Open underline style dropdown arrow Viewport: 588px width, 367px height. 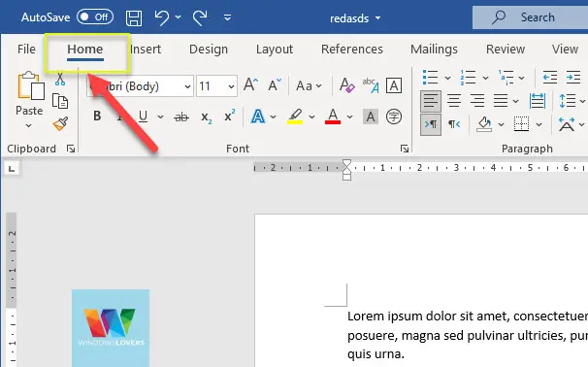pyautogui.click(x=160, y=117)
